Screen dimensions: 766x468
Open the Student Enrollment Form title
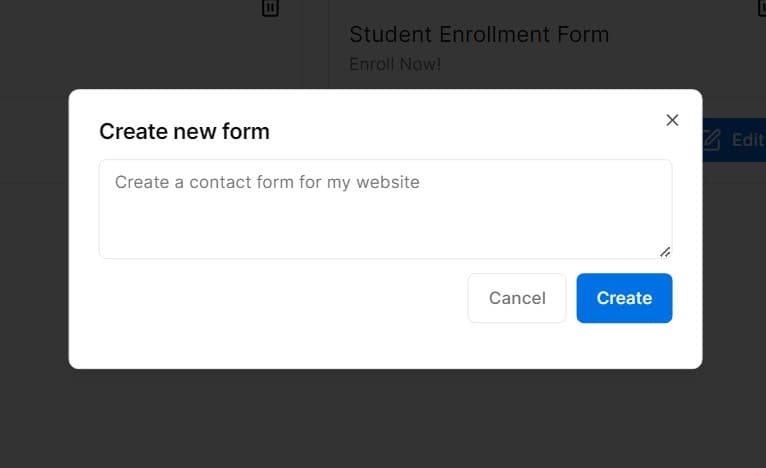click(478, 34)
